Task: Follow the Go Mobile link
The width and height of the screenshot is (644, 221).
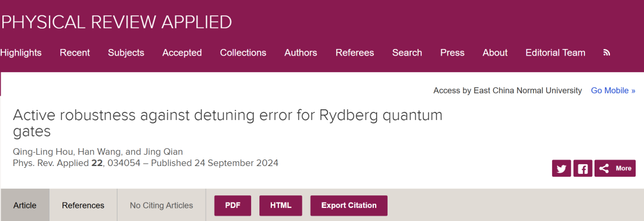Action: click(x=613, y=91)
